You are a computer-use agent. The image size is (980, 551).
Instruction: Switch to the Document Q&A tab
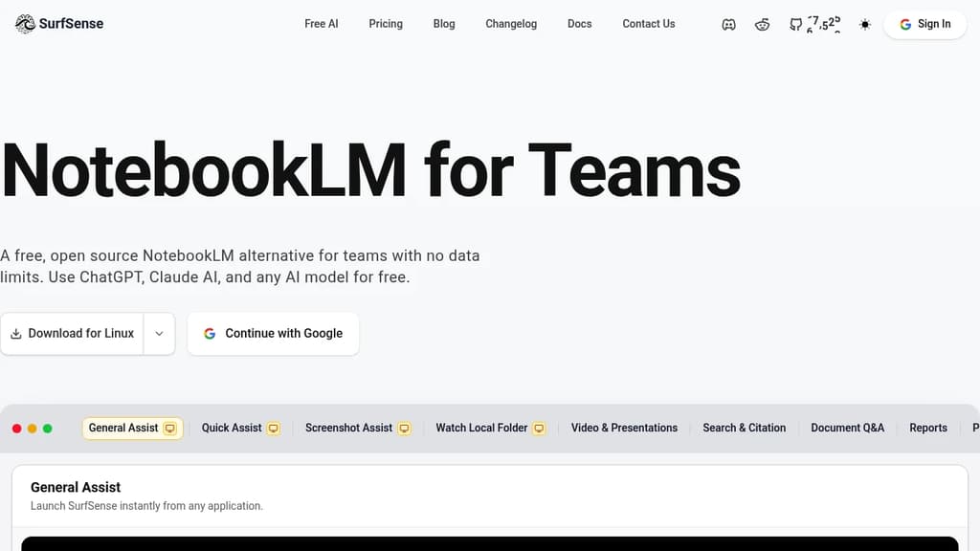(x=848, y=428)
